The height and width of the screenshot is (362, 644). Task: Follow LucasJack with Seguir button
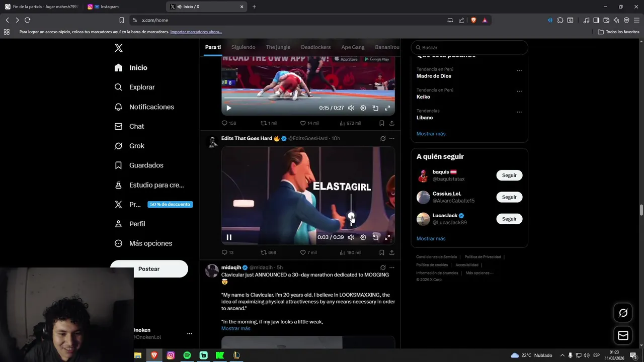click(509, 219)
